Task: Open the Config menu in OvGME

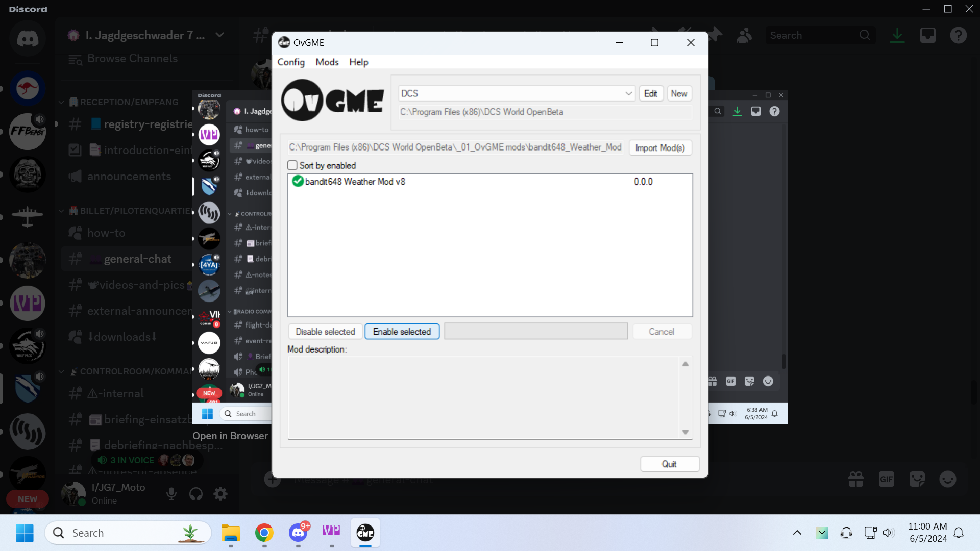Action: click(291, 62)
